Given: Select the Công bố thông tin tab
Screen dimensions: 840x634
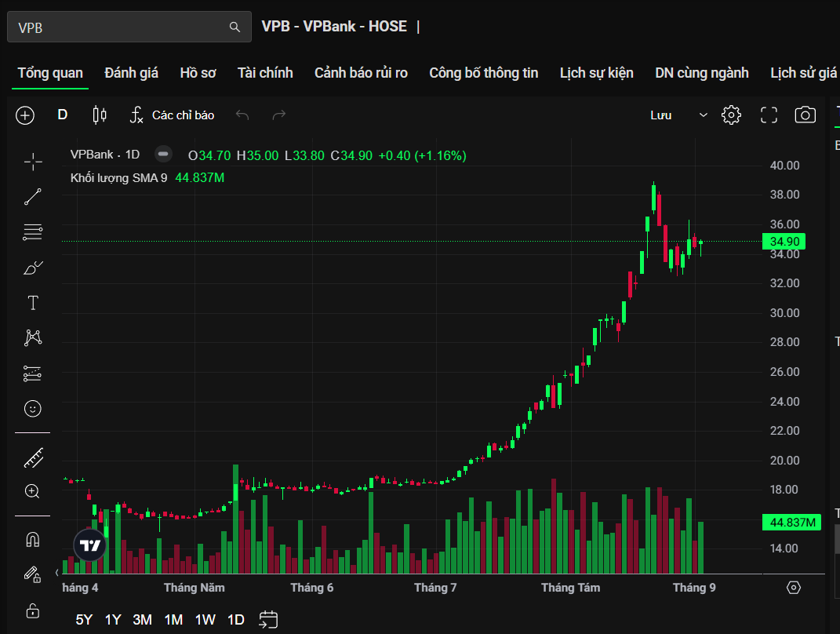Looking at the screenshot, I should click(484, 73).
